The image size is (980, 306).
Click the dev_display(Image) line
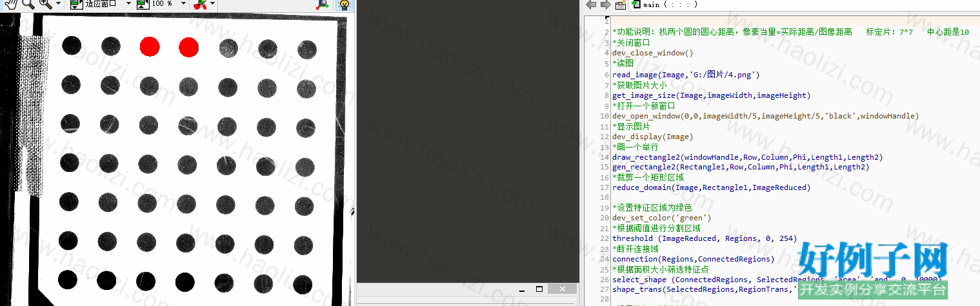pos(653,137)
